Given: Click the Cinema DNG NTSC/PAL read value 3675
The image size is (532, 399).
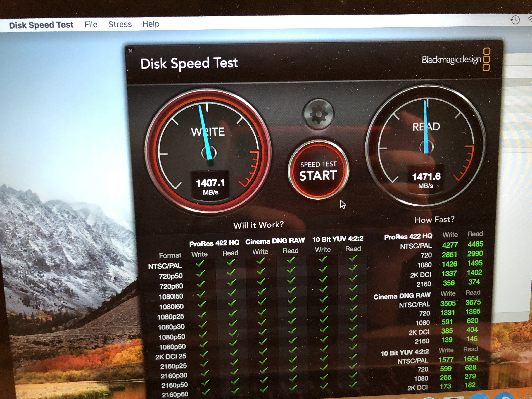Looking at the screenshot, I should point(473,302).
